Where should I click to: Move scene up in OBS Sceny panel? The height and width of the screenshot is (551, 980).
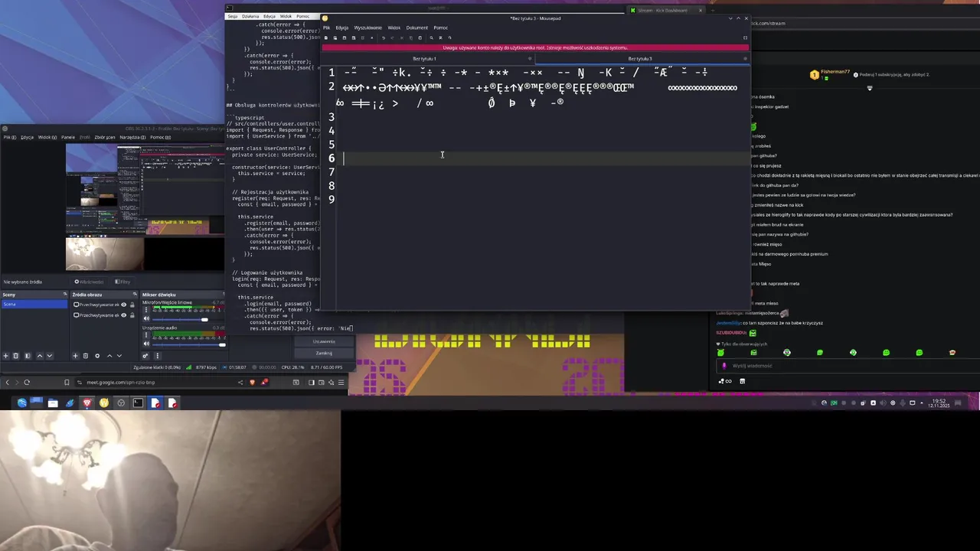[x=40, y=356]
